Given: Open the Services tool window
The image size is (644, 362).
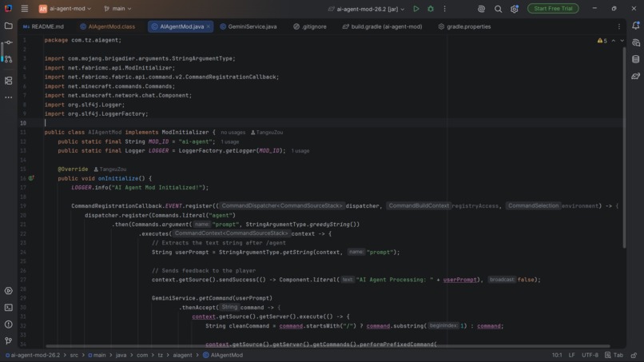Looking at the screenshot, I should [x=8, y=291].
